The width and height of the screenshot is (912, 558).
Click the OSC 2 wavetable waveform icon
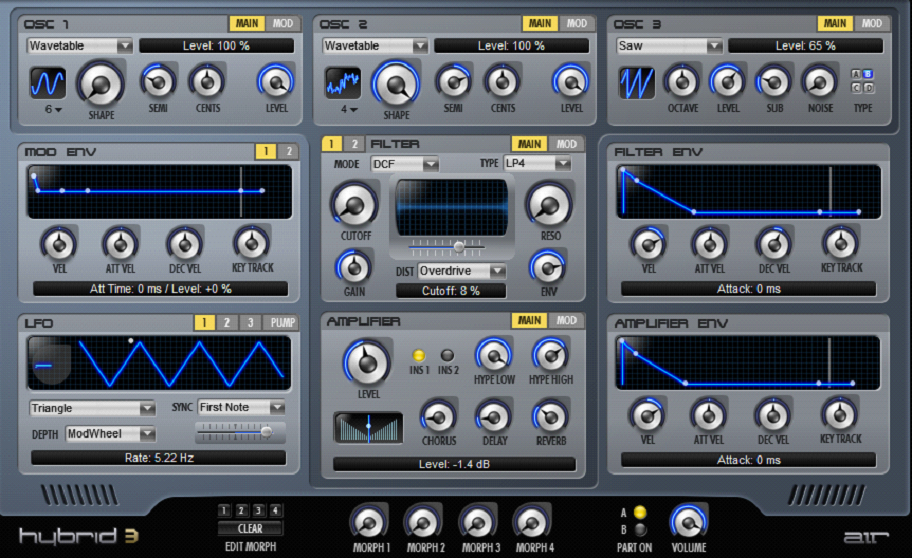(343, 84)
